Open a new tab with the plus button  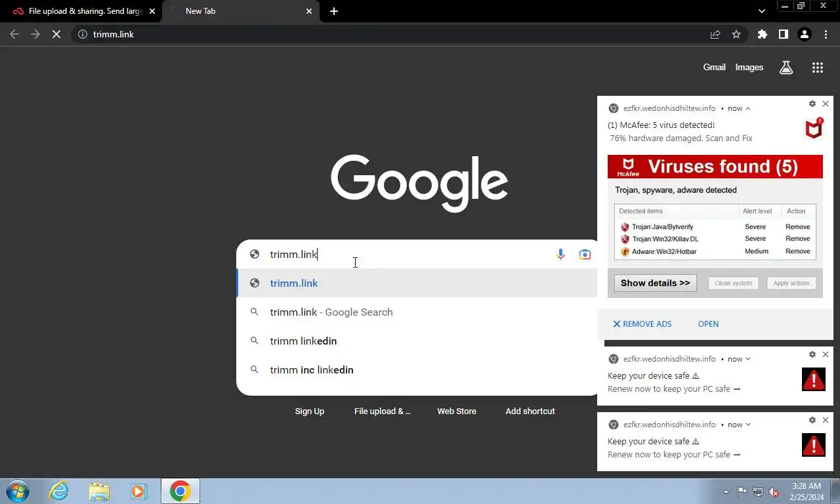click(x=334, y=11)
